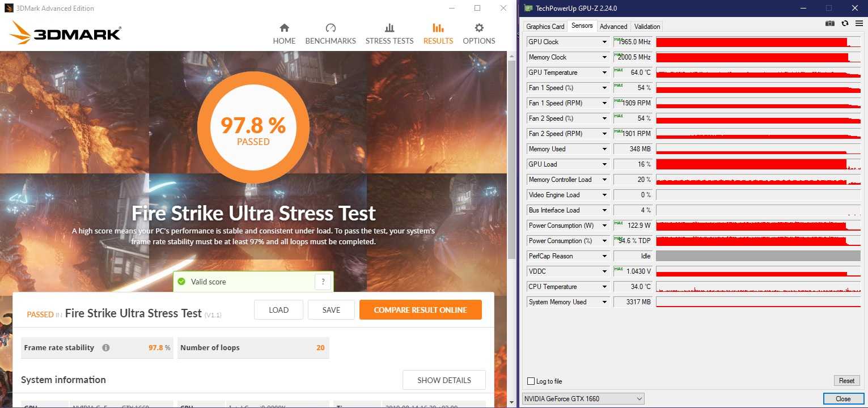Expand the GPU Clock sensor dropdown
868x408 pixels.
(x=604, y=42)
